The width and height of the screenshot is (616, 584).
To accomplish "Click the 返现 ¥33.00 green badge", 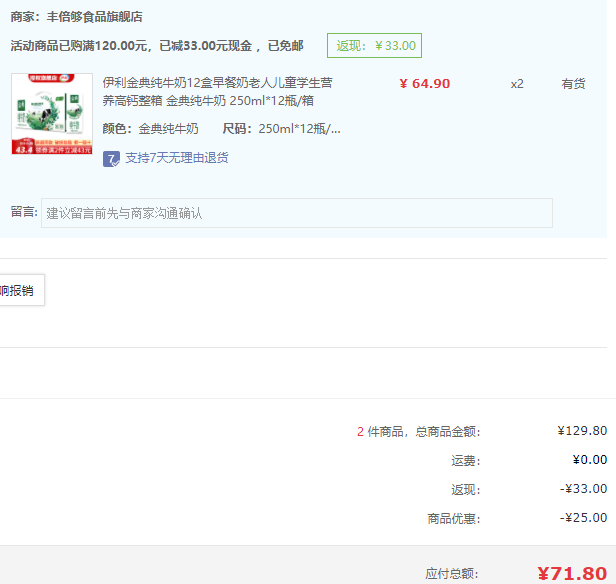I will click(374, 46).
